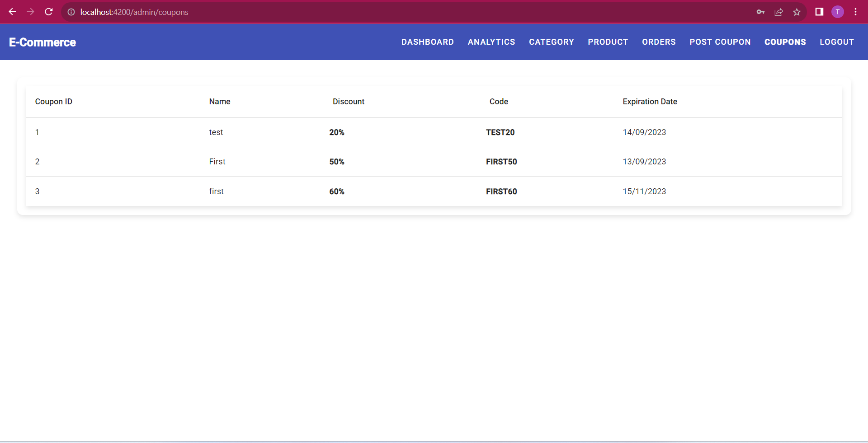The width and height of the screenshot is (868, 443).
Task: View site information icon in address bar
Action: coord(71,12)
